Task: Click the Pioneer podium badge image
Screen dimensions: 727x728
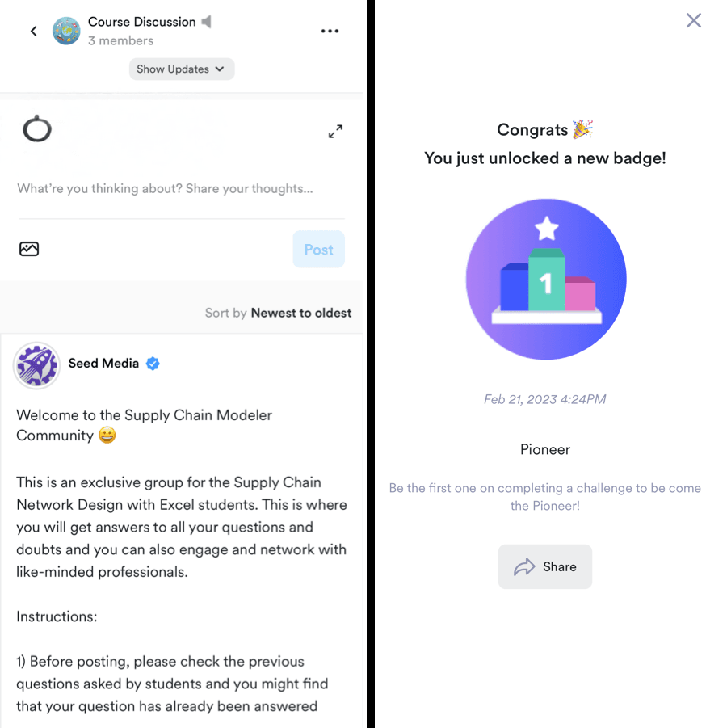Action: (546, 279)
